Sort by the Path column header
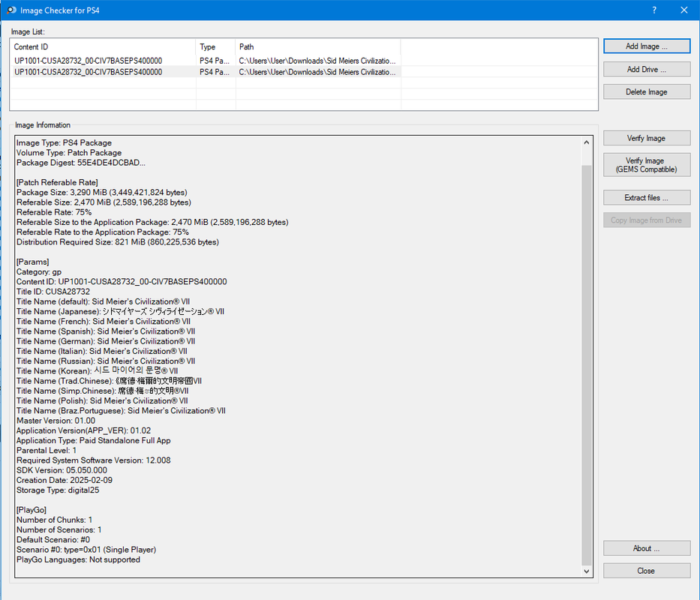This screenshot has width=700, height=600. 318,46
